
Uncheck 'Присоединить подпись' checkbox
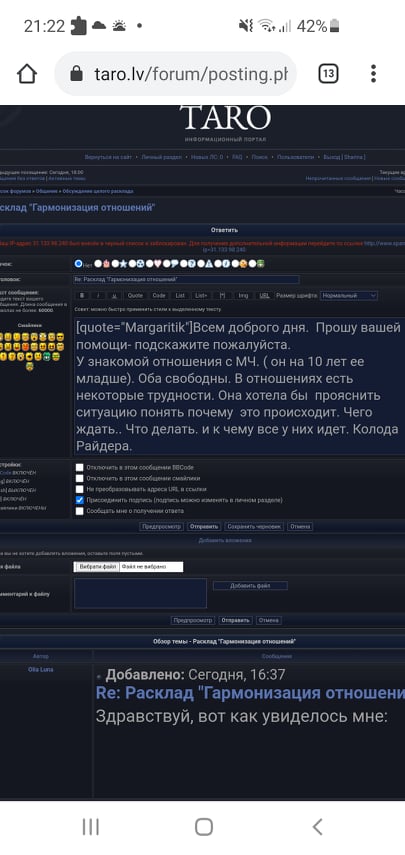(x=80, y=500)
